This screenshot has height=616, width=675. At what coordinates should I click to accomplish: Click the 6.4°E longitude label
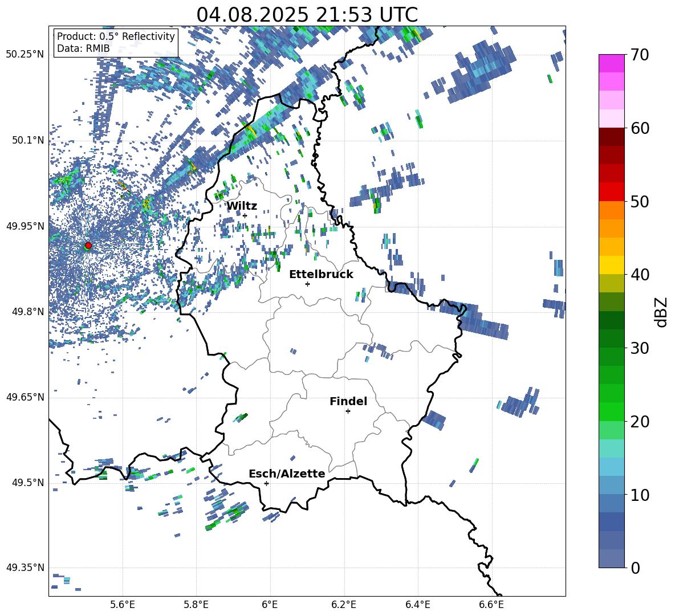click(417, 605)
